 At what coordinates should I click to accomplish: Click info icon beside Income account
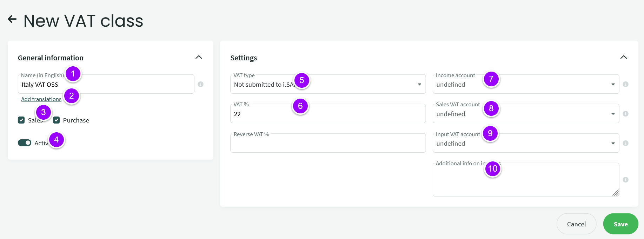[x=625, y=84]
